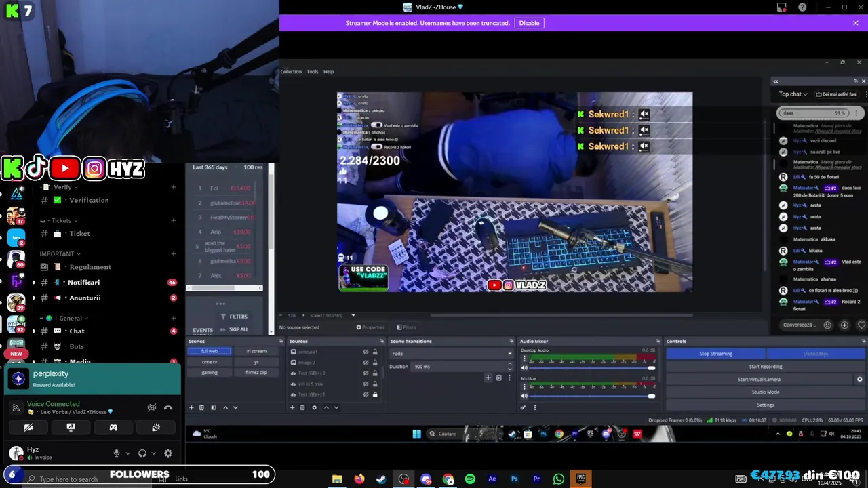Click Stop Streaming in OBS

point(715,354)
